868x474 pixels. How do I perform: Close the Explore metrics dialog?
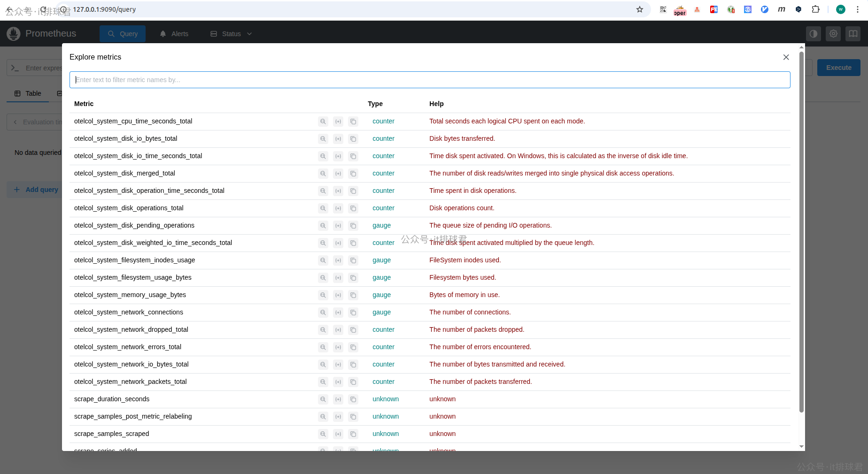(786, 57)
